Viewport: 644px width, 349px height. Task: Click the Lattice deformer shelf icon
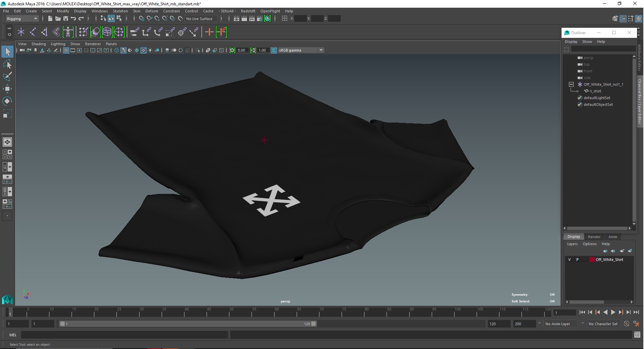click(x=107, y=32)
